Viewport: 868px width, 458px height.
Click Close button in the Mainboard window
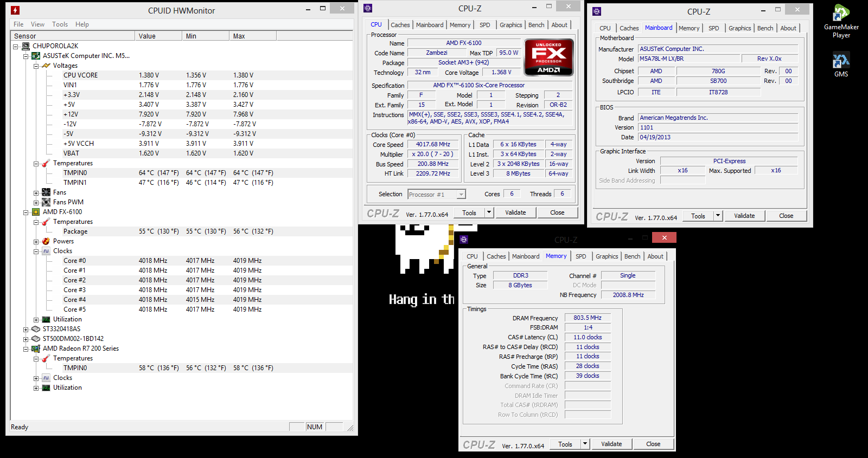[x=786, y=216]
